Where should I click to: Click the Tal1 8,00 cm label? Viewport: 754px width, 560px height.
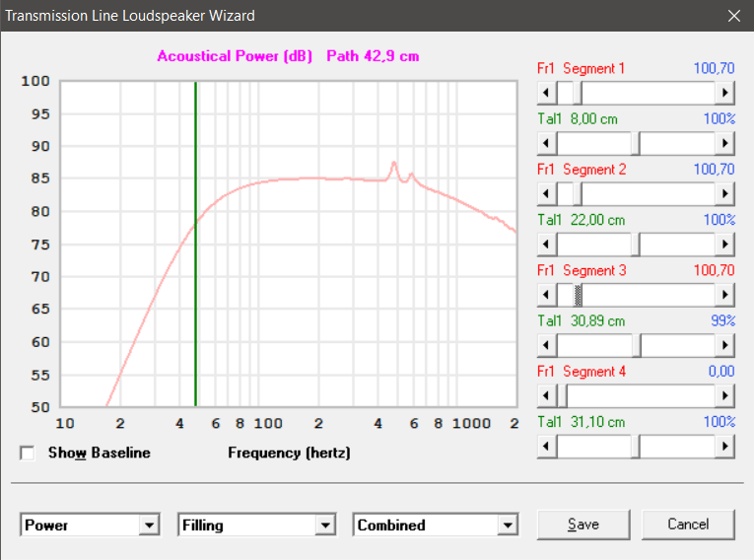[x=578, y=119]
